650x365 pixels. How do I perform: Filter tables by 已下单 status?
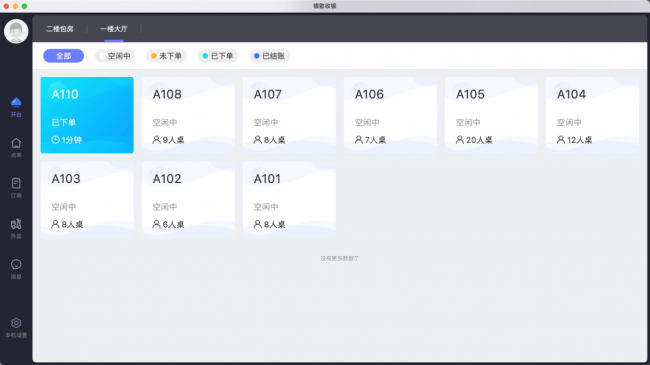[x=218, y=56]
